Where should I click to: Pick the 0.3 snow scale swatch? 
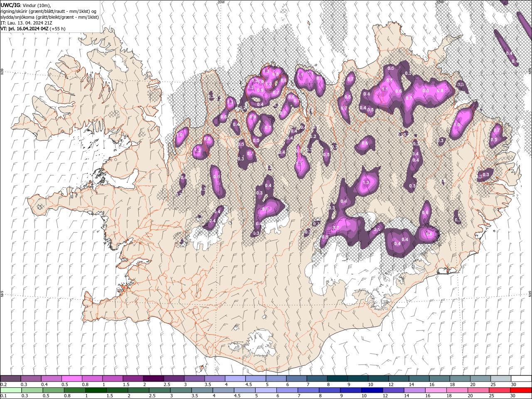click(31, 379)
